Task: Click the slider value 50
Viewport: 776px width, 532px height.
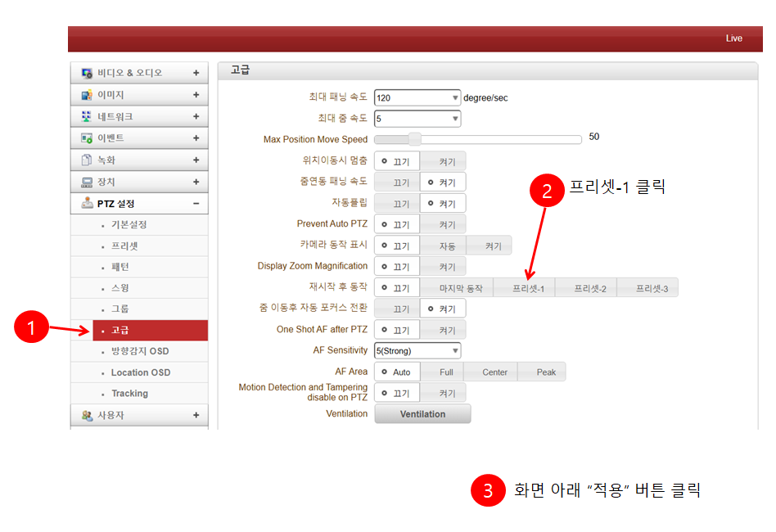Action: tap(594, 137)
